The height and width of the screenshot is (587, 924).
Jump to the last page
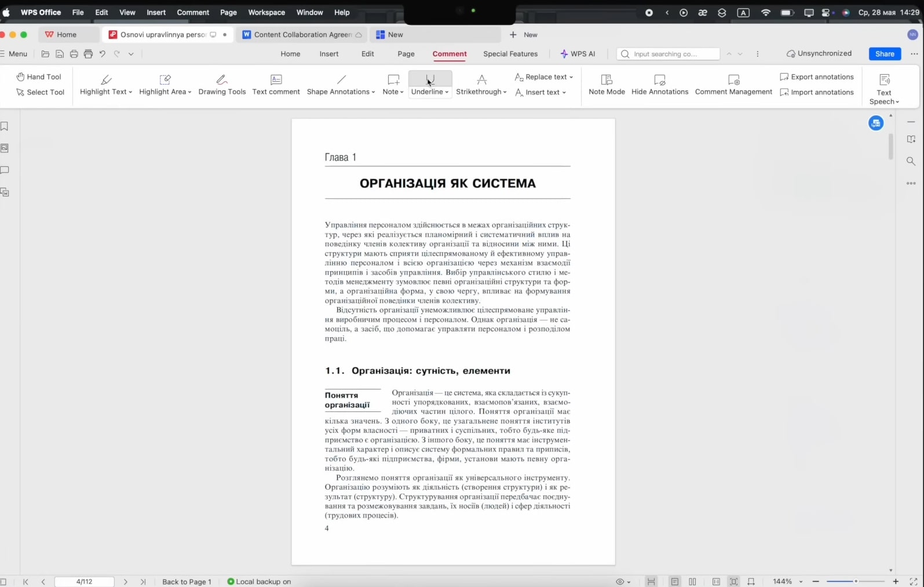coord(143,582)
